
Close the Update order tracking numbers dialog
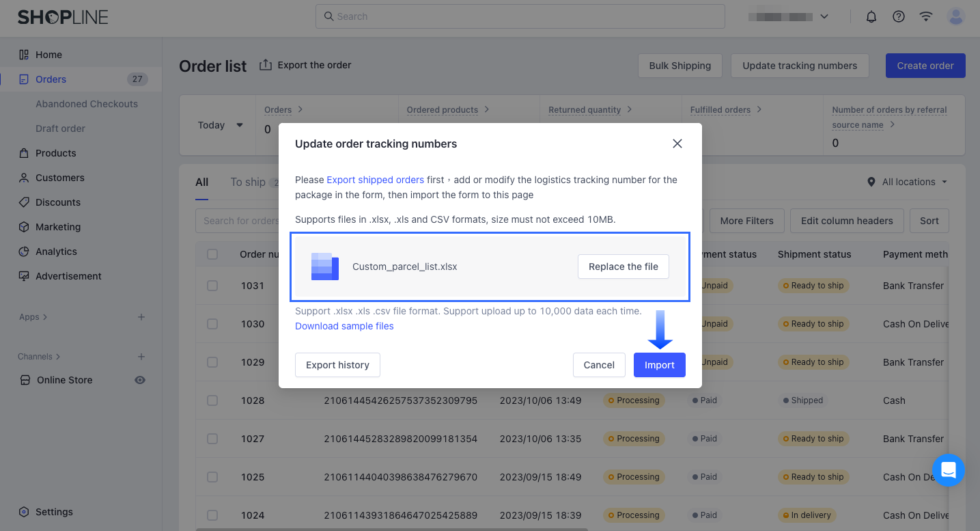coord(677,144)
